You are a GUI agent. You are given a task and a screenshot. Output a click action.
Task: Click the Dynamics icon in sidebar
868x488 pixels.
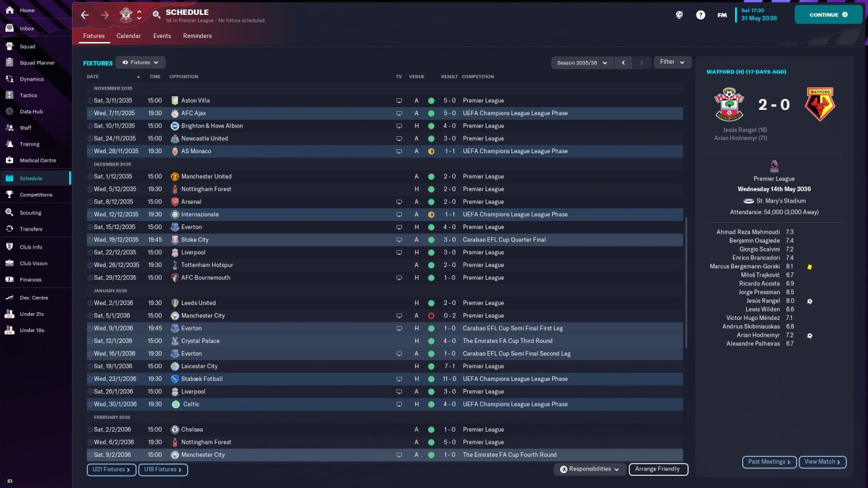(x=9, y=79)
